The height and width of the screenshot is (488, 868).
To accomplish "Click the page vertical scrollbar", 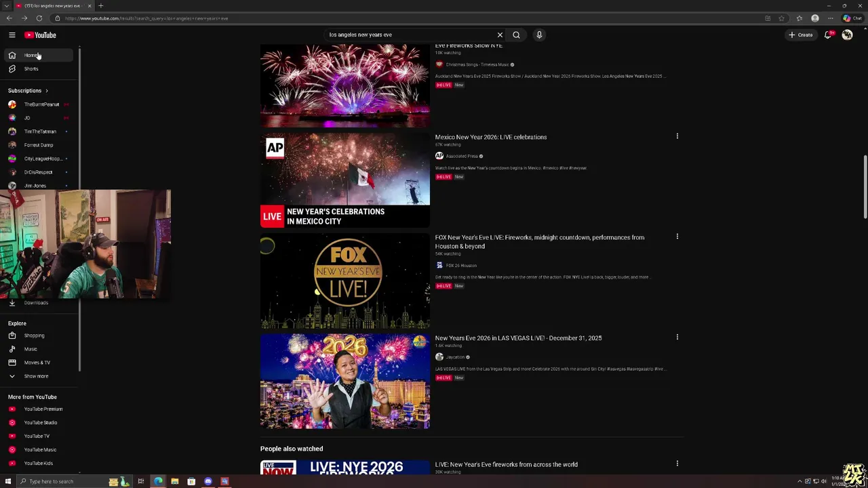I will coord(865,187).
